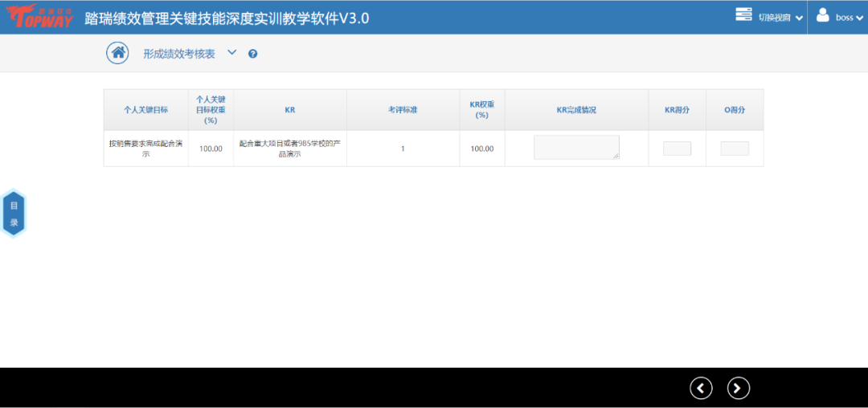Focus the KR完成情况 text area

tap(576, 147)
